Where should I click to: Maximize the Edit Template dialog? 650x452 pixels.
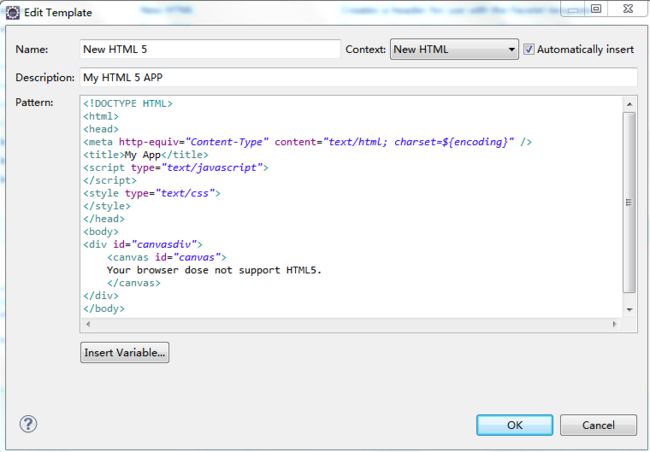pos(596,8)
